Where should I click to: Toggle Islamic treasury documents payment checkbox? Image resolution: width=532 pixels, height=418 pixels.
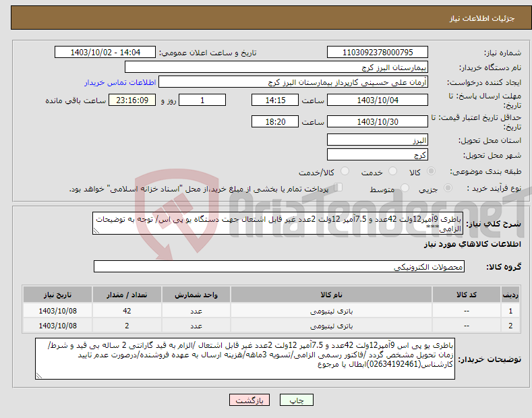[338, 187]
